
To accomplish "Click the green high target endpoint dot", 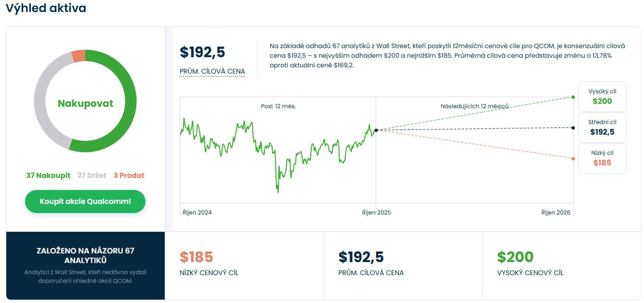I will [573, 97].
